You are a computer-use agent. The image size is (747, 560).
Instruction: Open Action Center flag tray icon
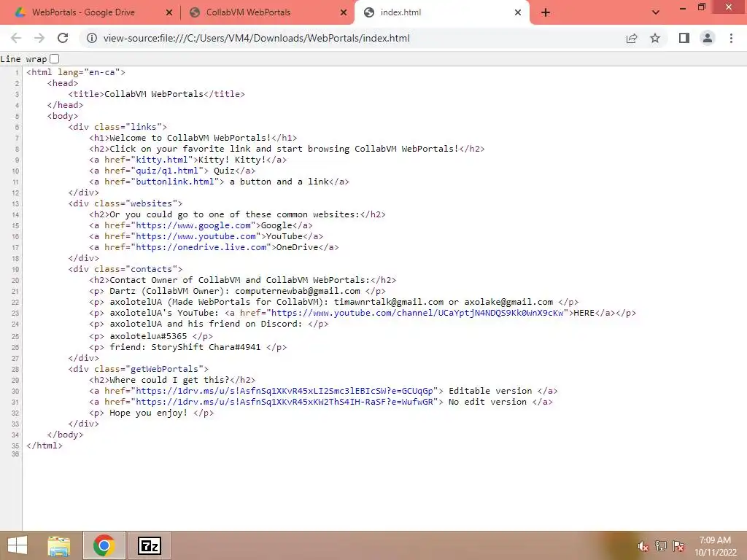678,545
